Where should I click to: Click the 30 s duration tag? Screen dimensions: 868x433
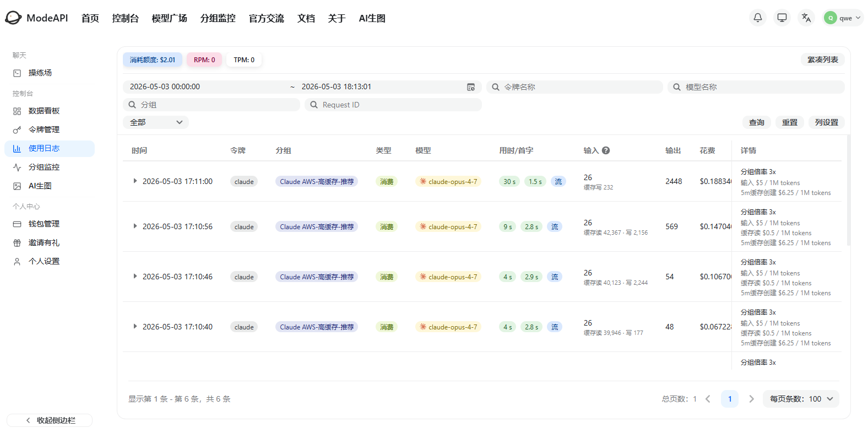(x=509, y=181)
